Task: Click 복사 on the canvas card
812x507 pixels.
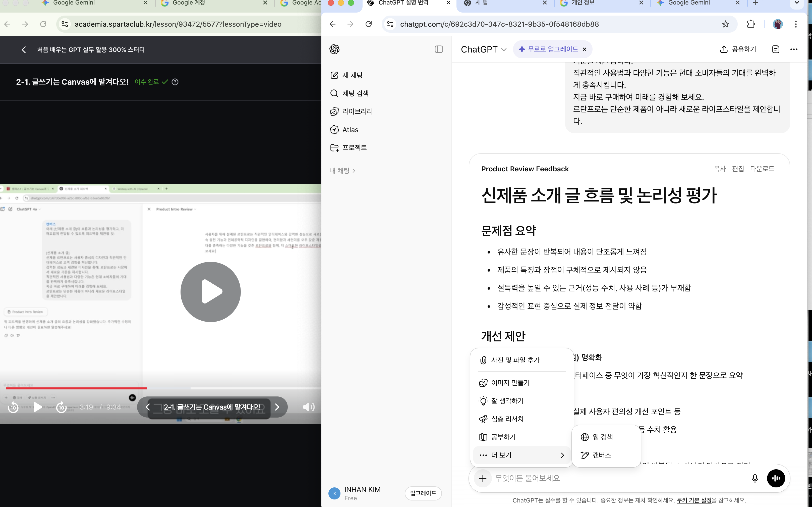Action: tap(720, 169)
